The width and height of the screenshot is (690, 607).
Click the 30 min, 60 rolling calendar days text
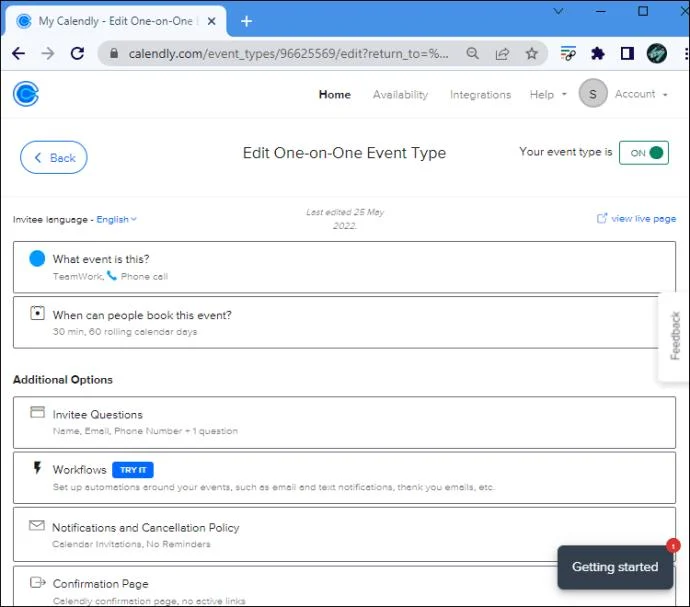(x=125, y=331)
